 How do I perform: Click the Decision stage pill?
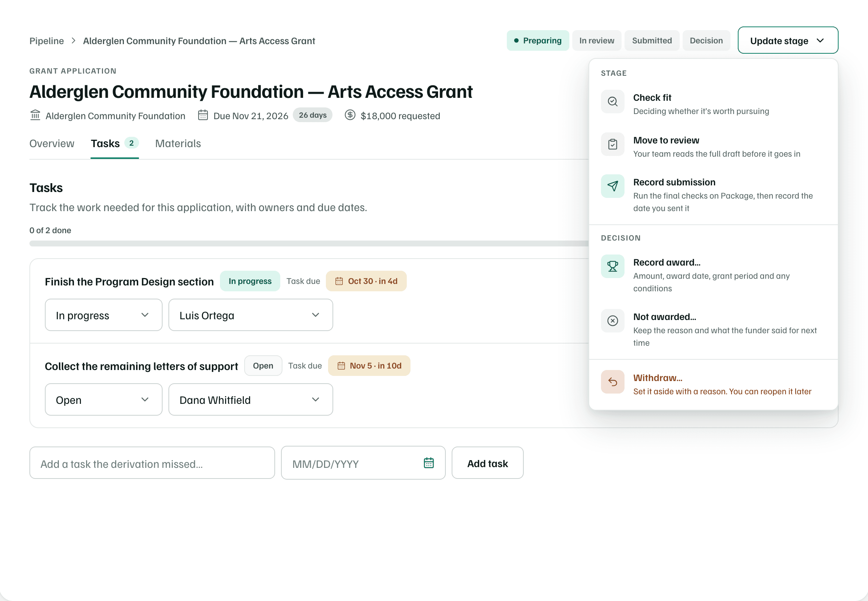pos(706,40)
